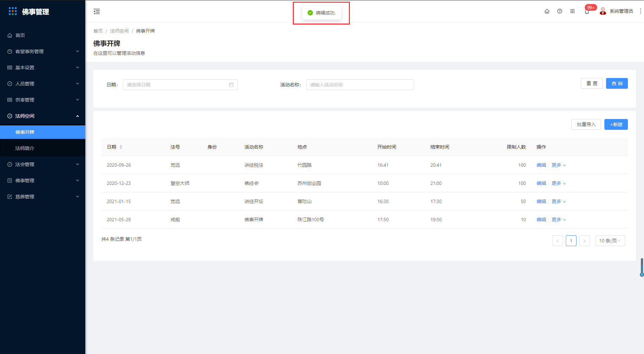Expand 客堂事务管理 sidebar menu
Image resolution: width=644 pixels, height=354 pixels.
tap(43, 51)
